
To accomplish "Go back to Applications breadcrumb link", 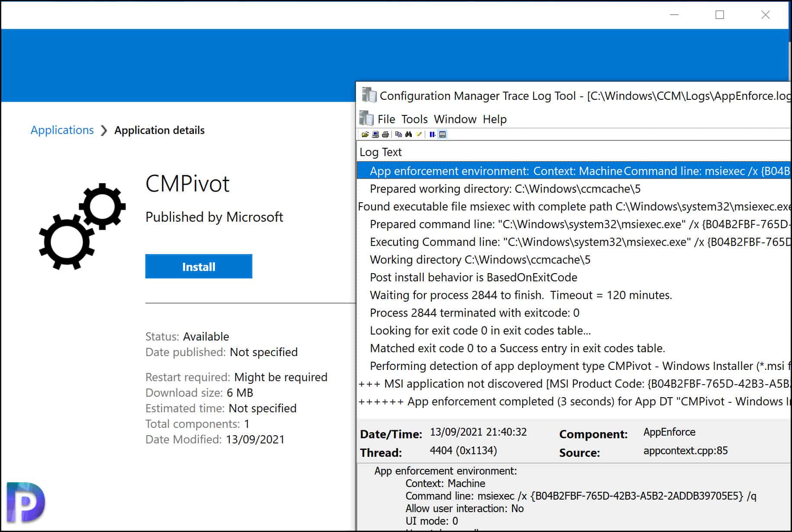I will coord(62,130).
